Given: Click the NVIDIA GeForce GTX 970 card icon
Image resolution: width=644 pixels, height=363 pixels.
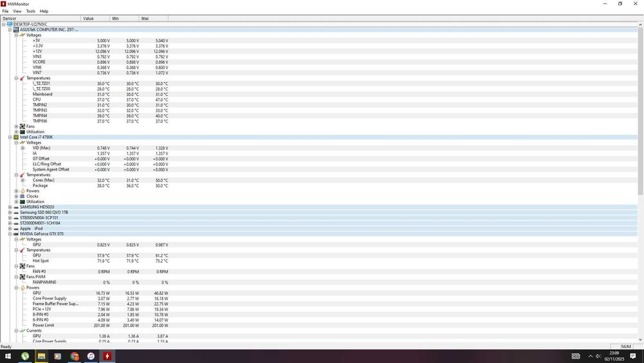Looking at the screenshot, I should (x=16, y=234).
